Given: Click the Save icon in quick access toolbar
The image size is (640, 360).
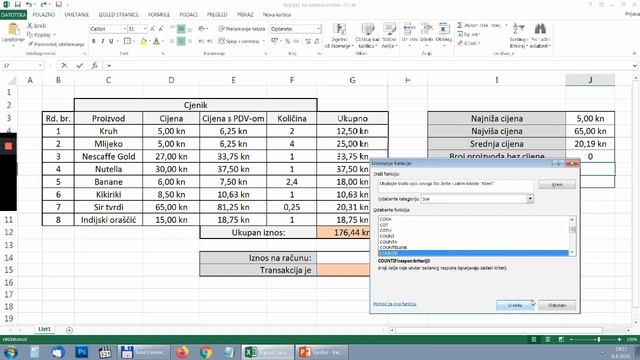Looking at the screenshot, I should 18,4.
